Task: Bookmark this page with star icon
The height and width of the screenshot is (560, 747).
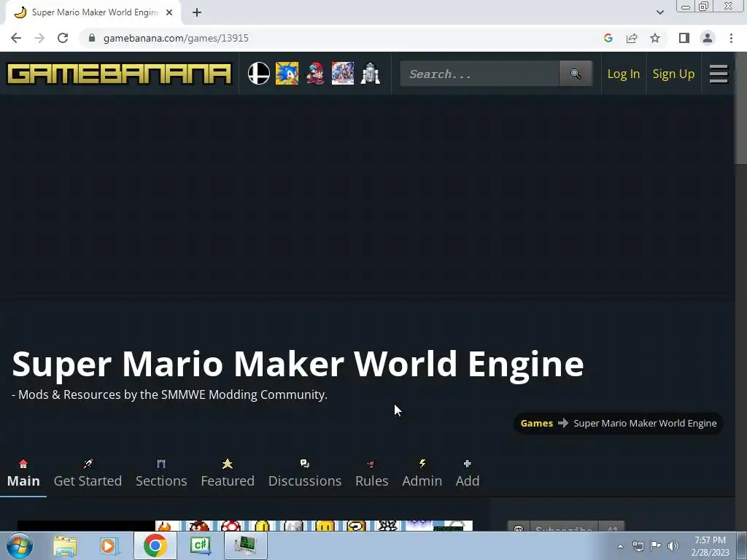Action: (655, 38)
